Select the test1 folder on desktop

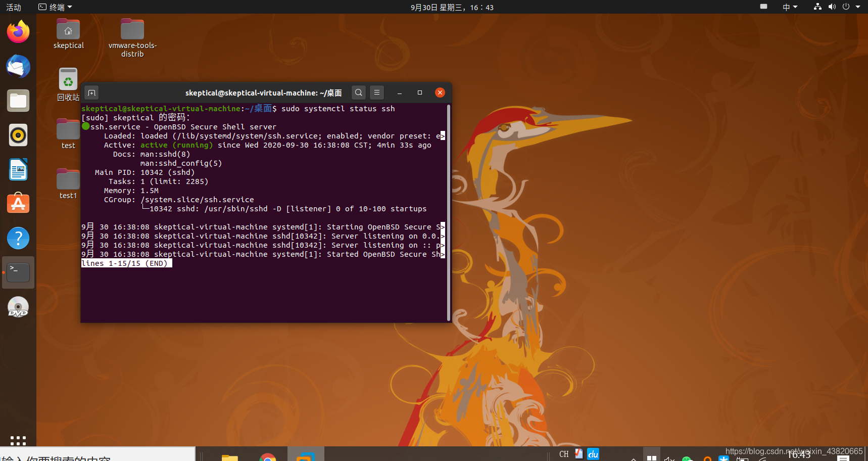68,184
